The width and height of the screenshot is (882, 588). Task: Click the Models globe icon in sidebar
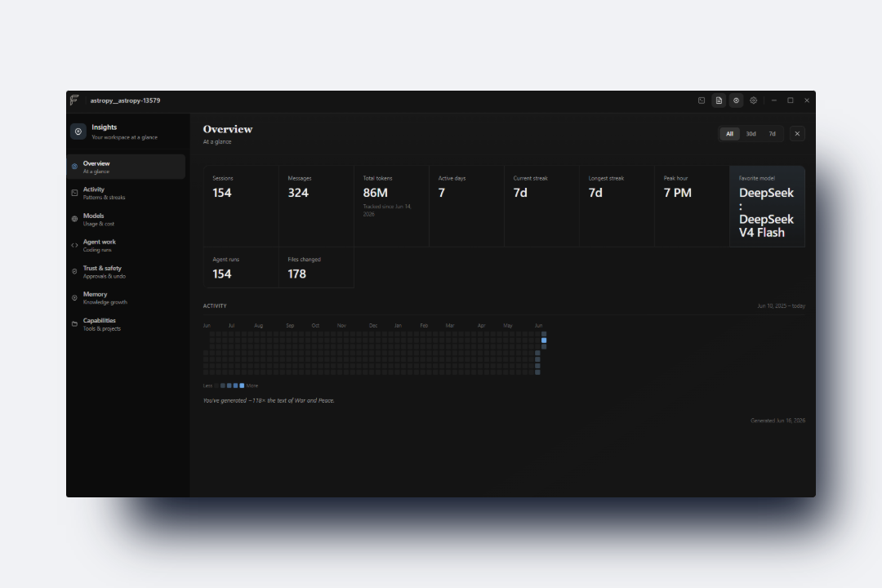click(74, 219)
